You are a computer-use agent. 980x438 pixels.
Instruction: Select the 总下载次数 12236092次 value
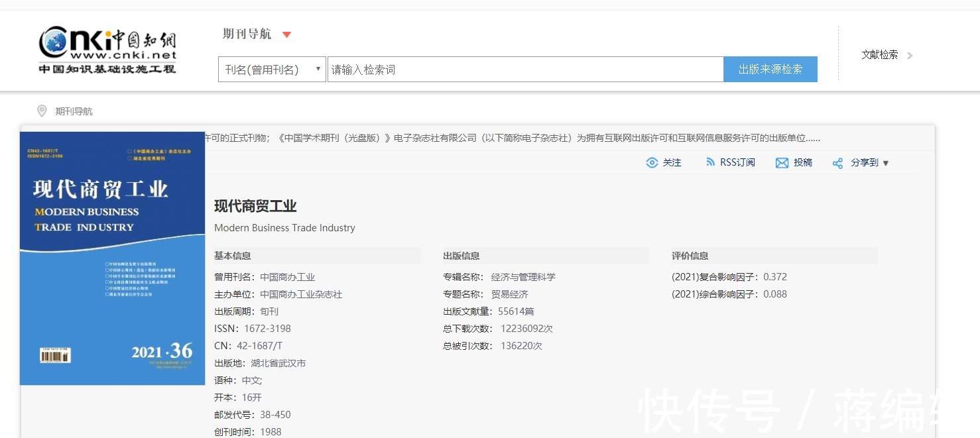526,329
